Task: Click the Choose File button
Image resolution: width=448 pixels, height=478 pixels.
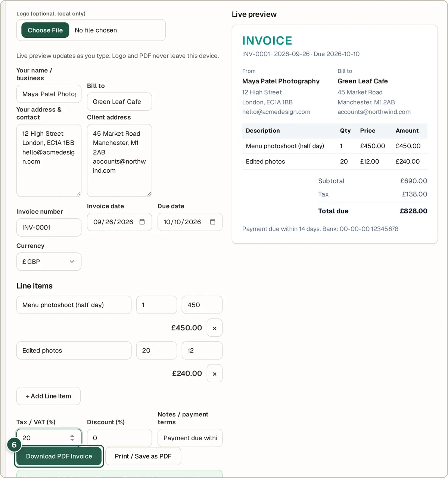Action: click(45, 30)
